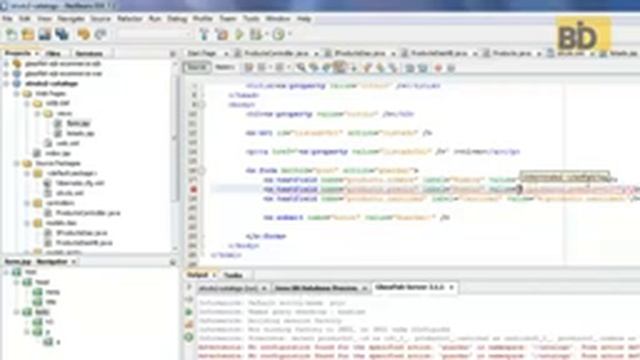
Task: Toggle the Source view button
Action: pyautogui.click(x=197, y=67)
